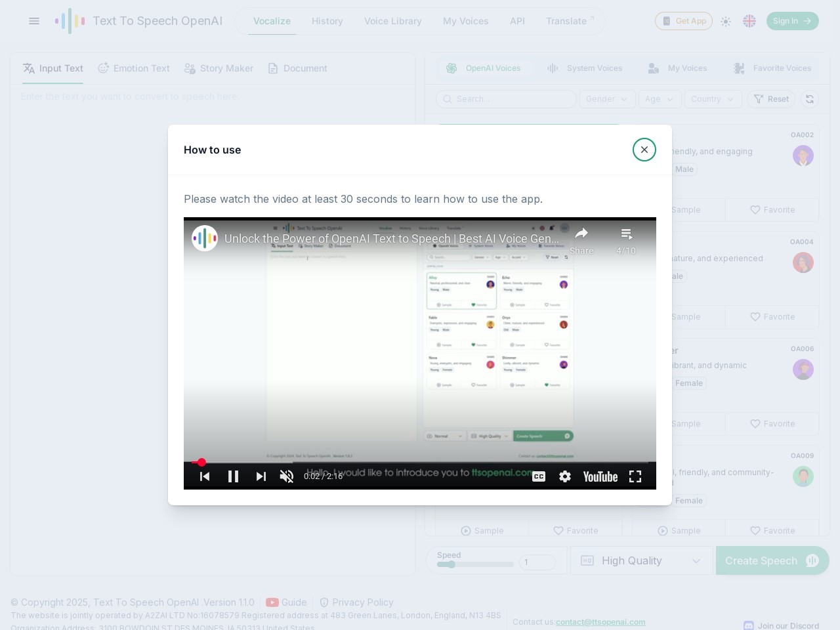Click the OA006 voice avatar
The height and width of the screenshot is (630, 840).
803,369
